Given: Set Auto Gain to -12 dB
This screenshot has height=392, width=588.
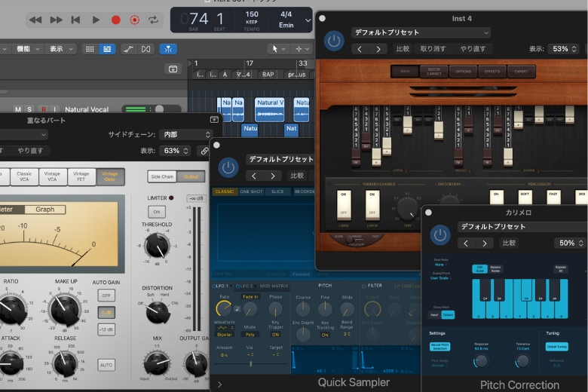Looking at the screenshot, I should [106, 329].
